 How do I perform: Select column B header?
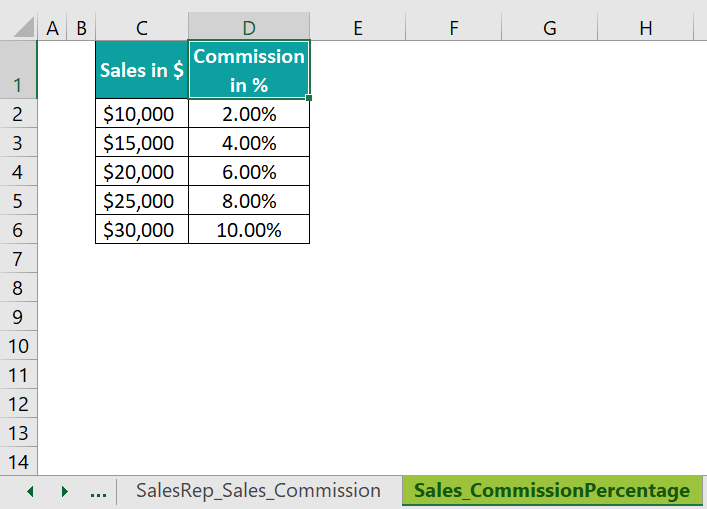(x=81, y=28)
